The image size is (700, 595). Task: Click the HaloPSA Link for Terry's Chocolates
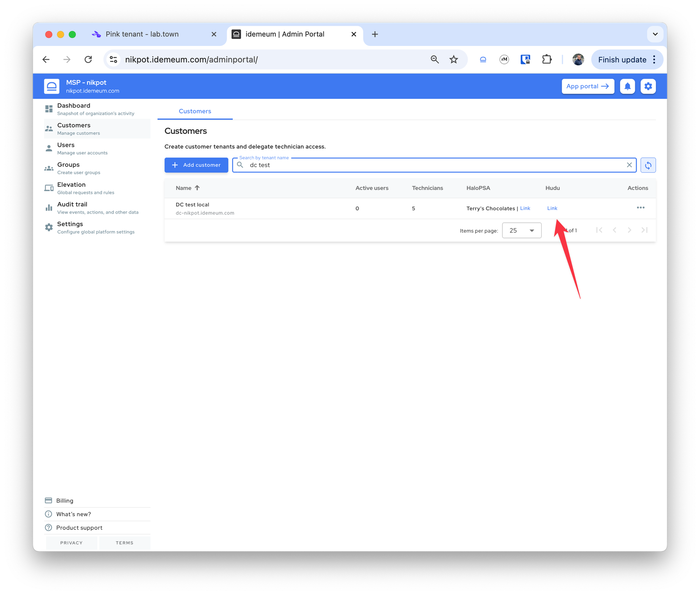[525, 208]
